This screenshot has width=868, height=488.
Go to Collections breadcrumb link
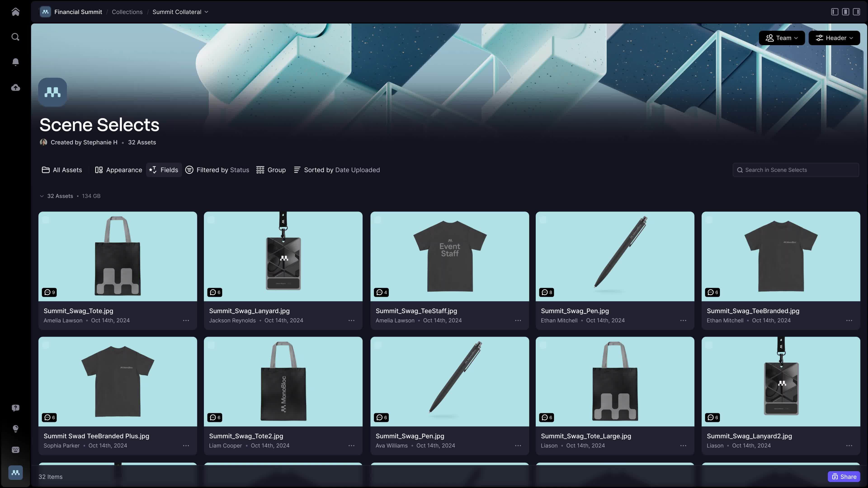127,12
